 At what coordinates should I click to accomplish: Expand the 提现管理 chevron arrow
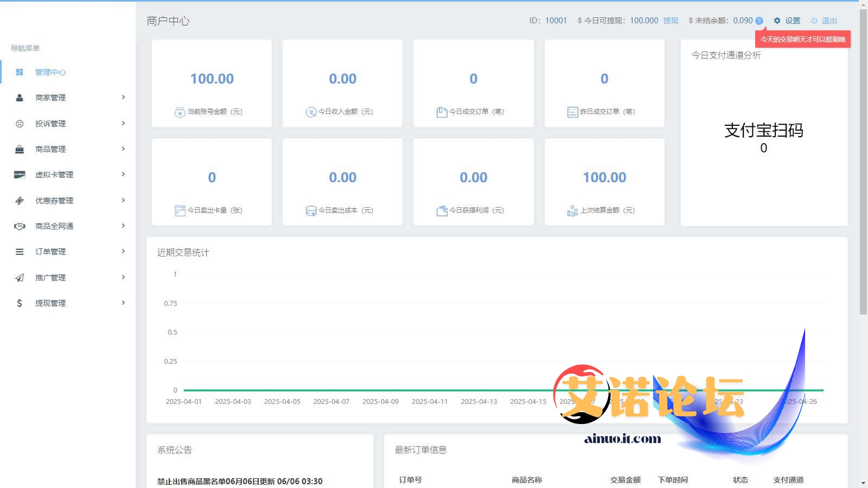pos(123,303)
